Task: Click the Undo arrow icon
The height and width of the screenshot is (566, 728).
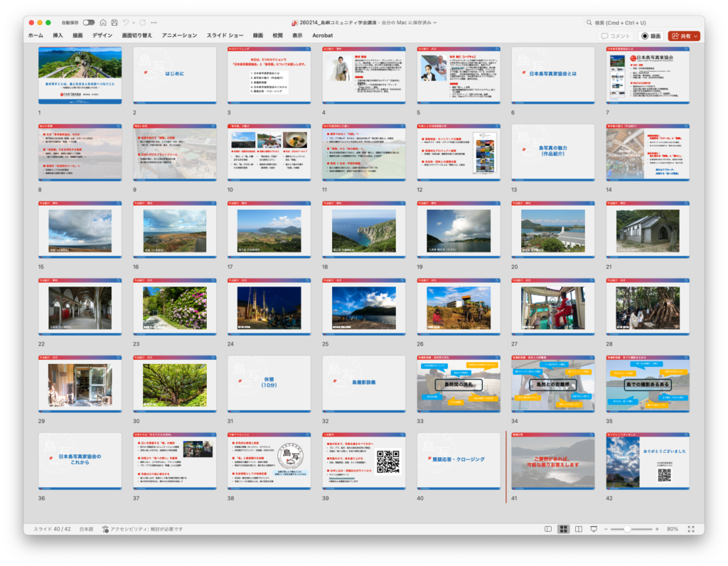Action: [x=126, y=23]
